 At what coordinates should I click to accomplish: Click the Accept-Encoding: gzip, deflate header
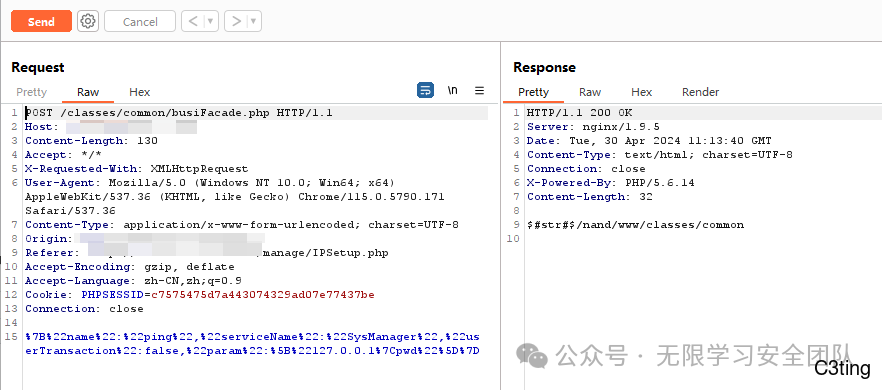129,267
